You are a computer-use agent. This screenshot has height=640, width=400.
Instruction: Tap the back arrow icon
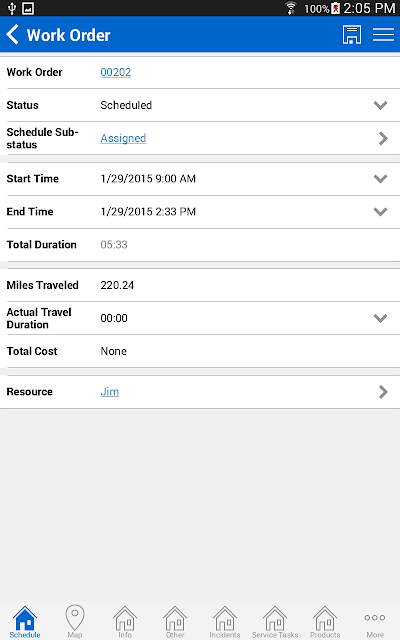[13, 34]
